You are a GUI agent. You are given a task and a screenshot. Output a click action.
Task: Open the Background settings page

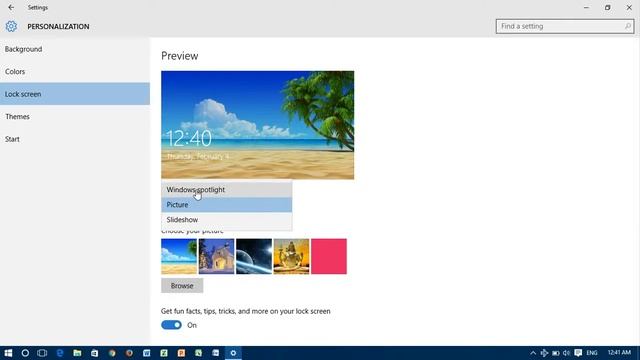[x=75, y=49]
